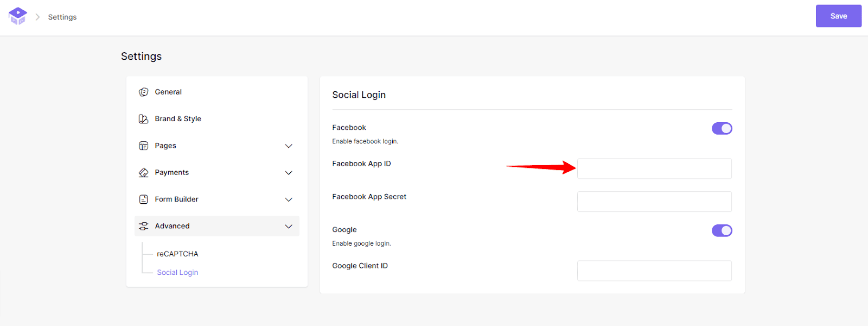Screen dimensions: 868x326
Task: Collapse the Advanced section
Action: pyautogui.click(x=289, y=226)
